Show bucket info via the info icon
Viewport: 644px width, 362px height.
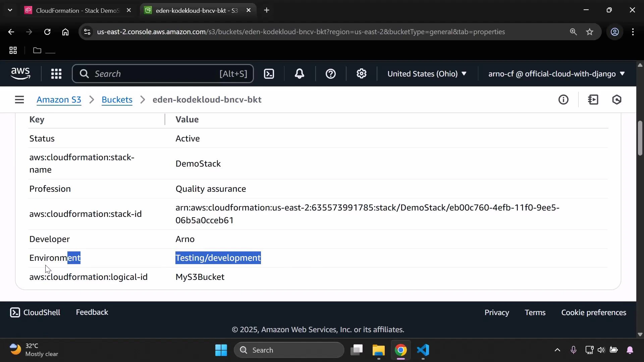click(564, 100)
